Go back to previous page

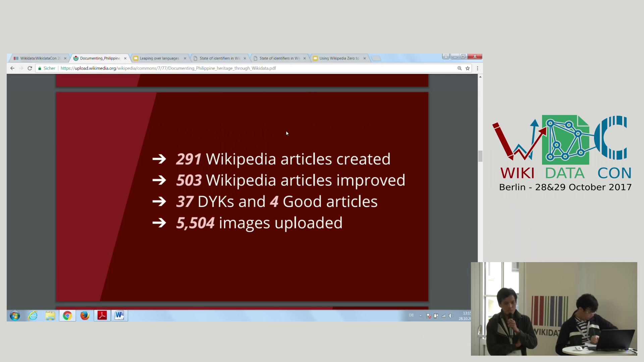coord(12,68)
